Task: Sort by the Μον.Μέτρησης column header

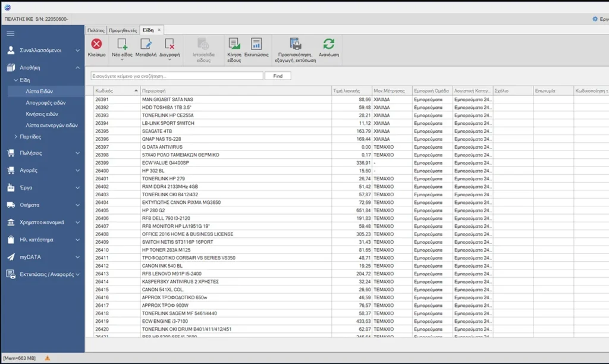Action: 392,91
